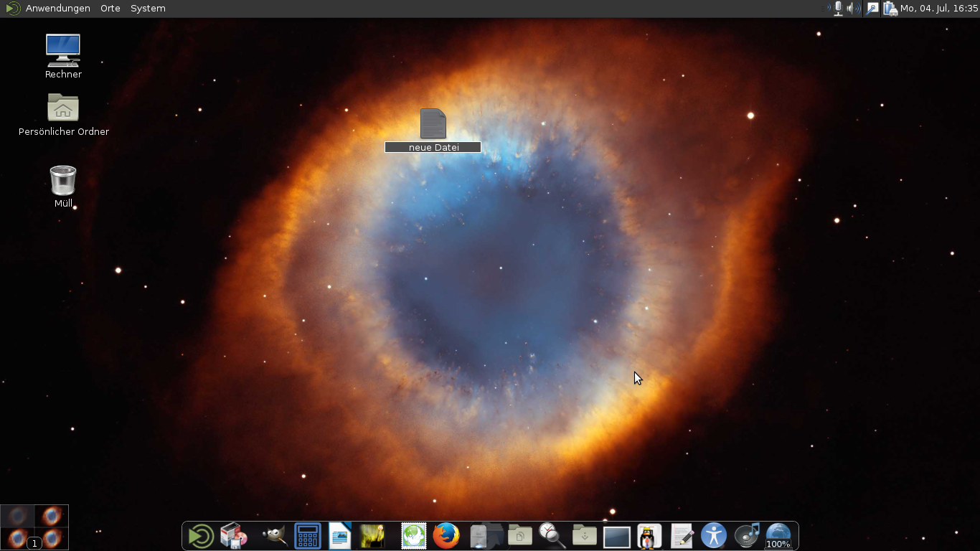Image resolution: width=980 pixels, height=551 pixels.
Task: Open the Anwendungen menu
Action: (x=58, y=9)
